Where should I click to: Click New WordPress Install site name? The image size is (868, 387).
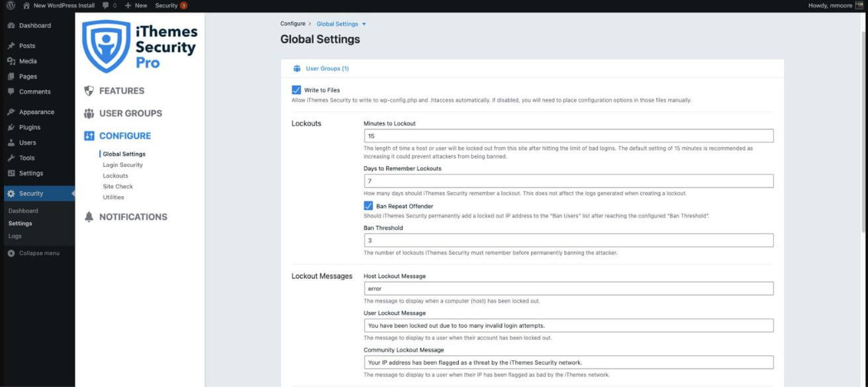coord(64,5)
